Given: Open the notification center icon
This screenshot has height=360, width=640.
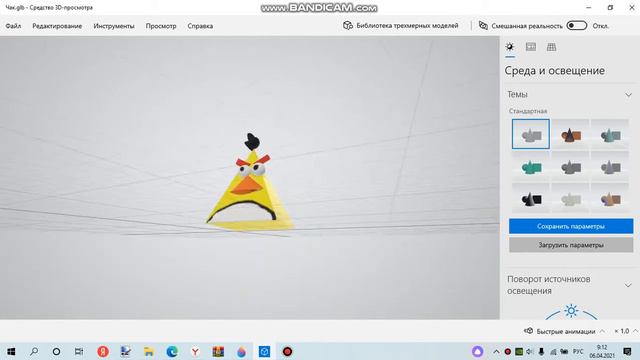Looking at the screenshot, I should (627, 351).
